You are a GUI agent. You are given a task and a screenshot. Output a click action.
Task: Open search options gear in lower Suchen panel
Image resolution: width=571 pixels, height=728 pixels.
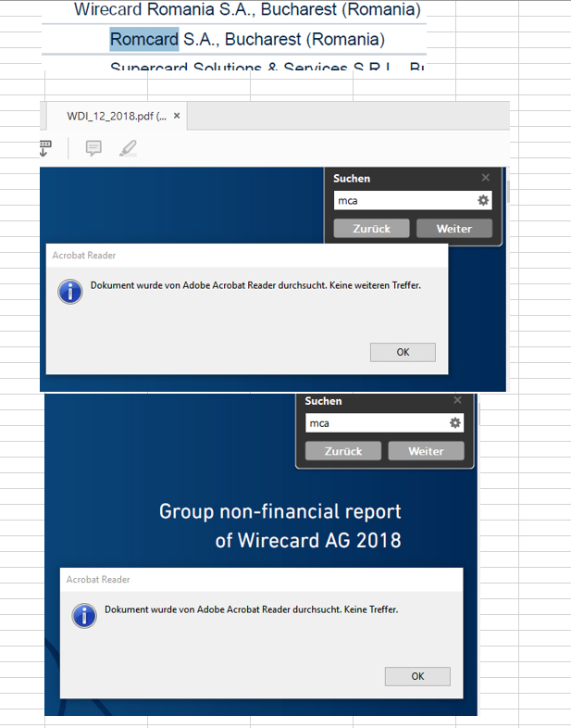point(455,423)
